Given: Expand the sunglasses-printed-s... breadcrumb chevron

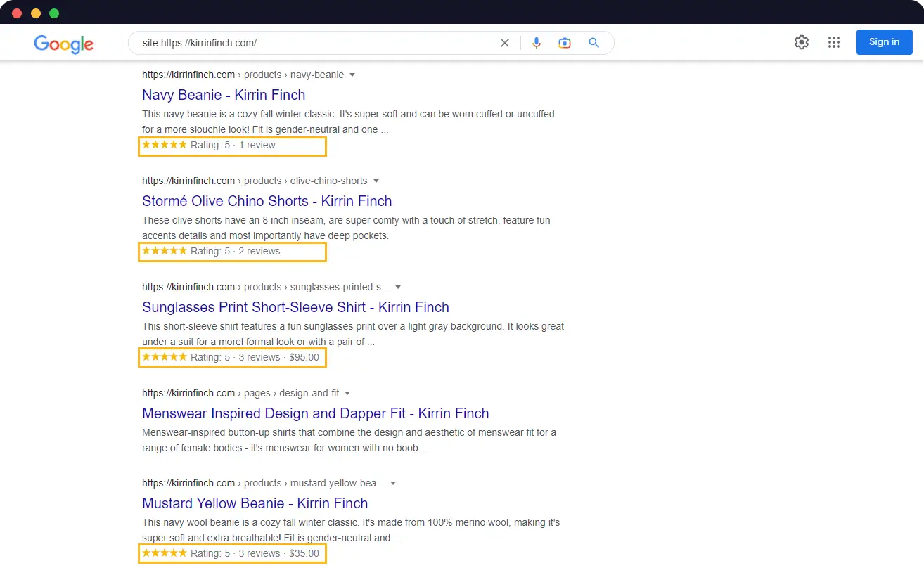Looking at the screenshot, I should (398, 287).
